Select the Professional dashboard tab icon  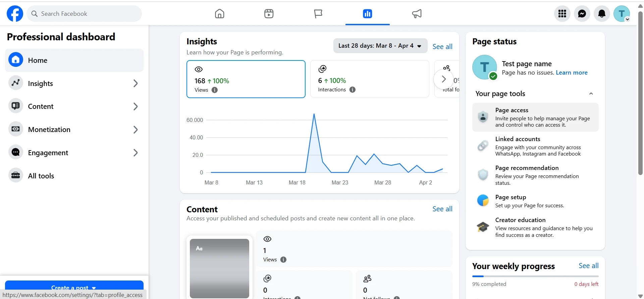click(367, 14)
